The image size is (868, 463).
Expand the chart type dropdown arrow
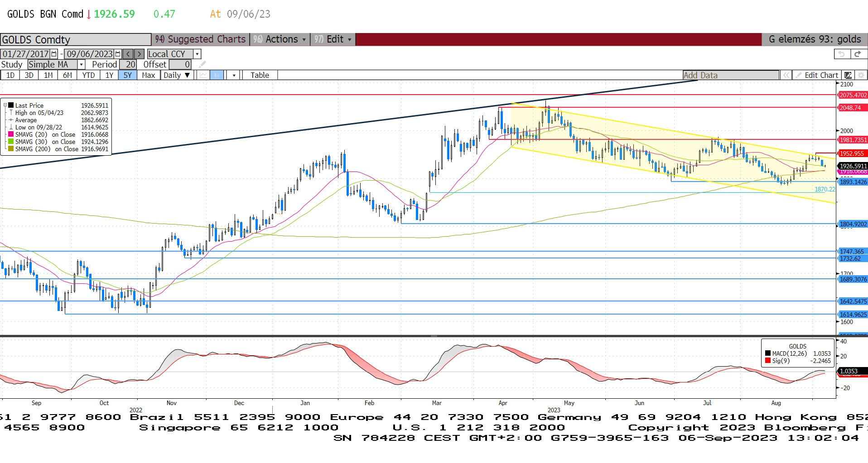(234, 75)
